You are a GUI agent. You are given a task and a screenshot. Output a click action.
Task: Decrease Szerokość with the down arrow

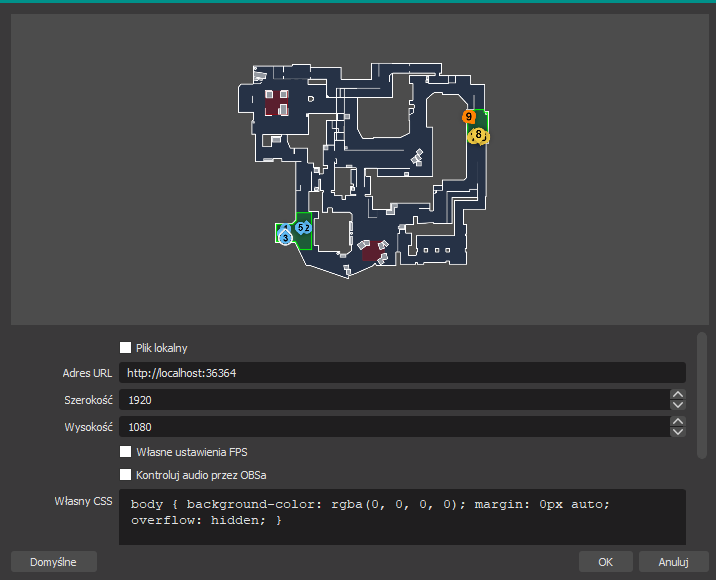coord(678,405)
